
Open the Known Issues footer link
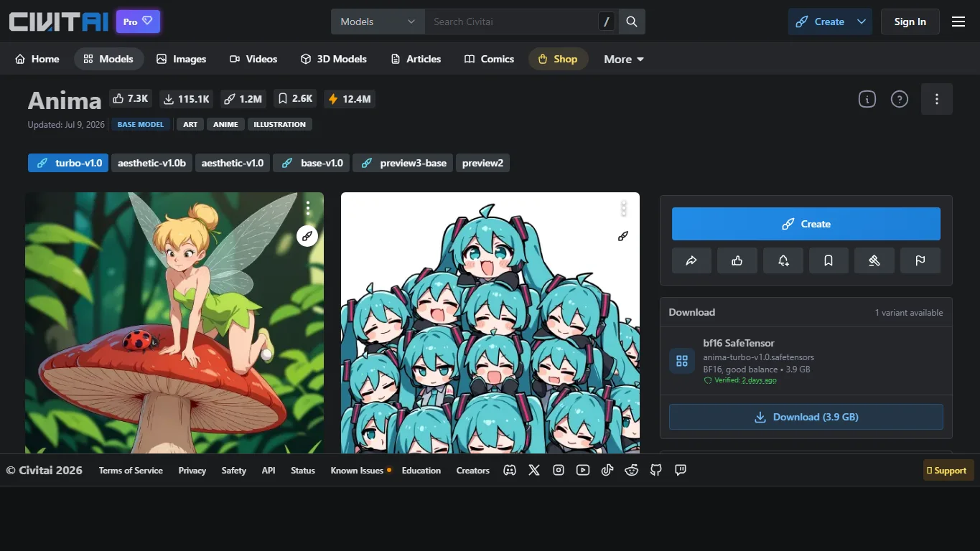pos(357,471)
